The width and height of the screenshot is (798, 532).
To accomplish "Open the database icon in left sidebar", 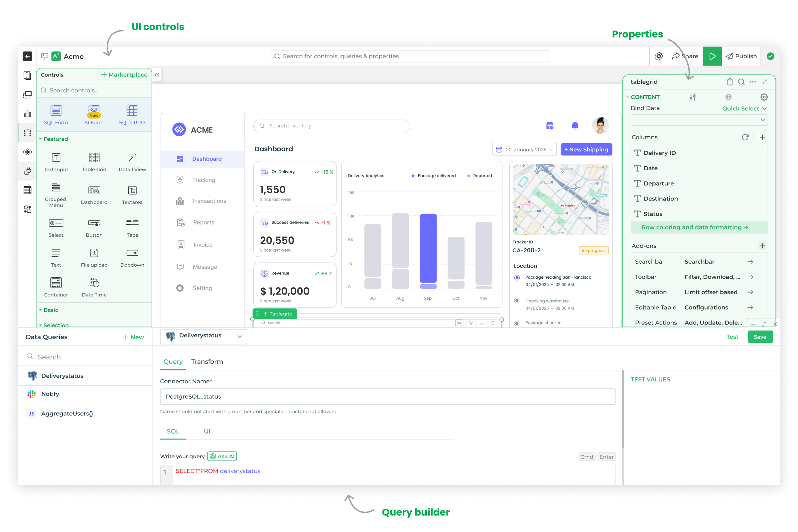I will pyautogui.click(x=28, y=133).
